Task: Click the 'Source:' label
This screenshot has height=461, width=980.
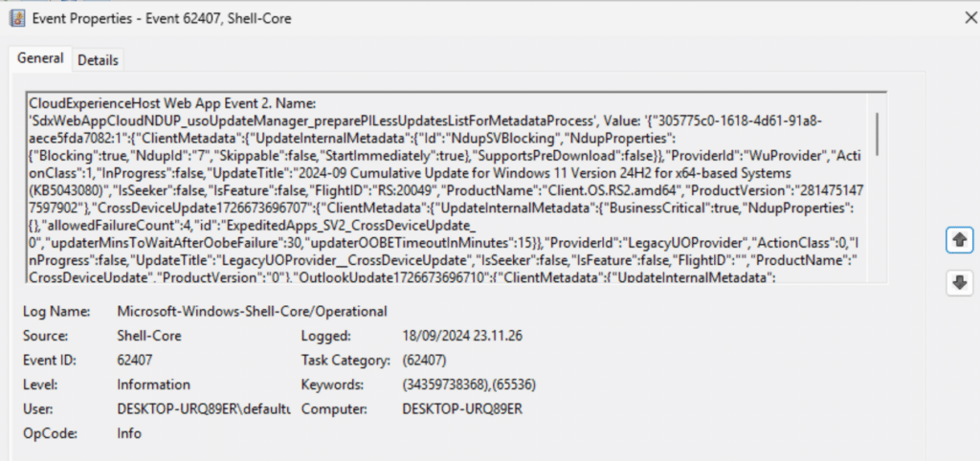Action: pyautogui.click(x=44, y=336)
